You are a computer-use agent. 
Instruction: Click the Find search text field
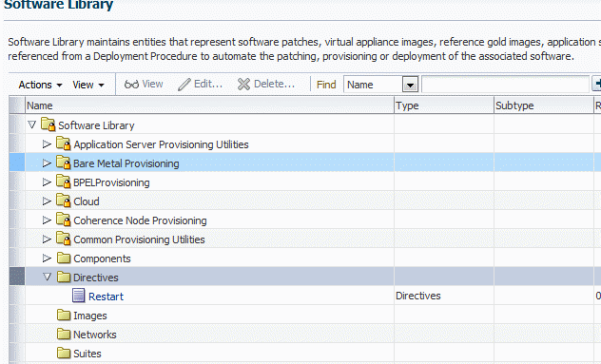(x=505, y=85)
